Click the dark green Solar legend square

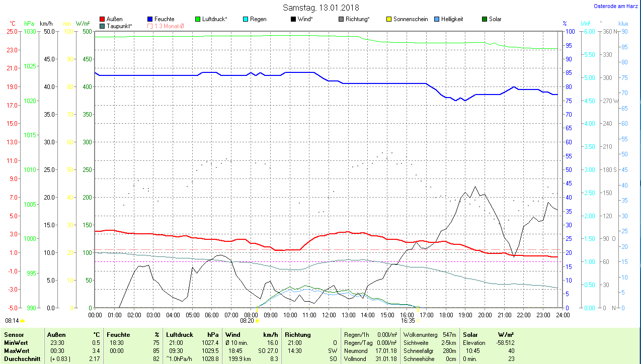[485, 19]
